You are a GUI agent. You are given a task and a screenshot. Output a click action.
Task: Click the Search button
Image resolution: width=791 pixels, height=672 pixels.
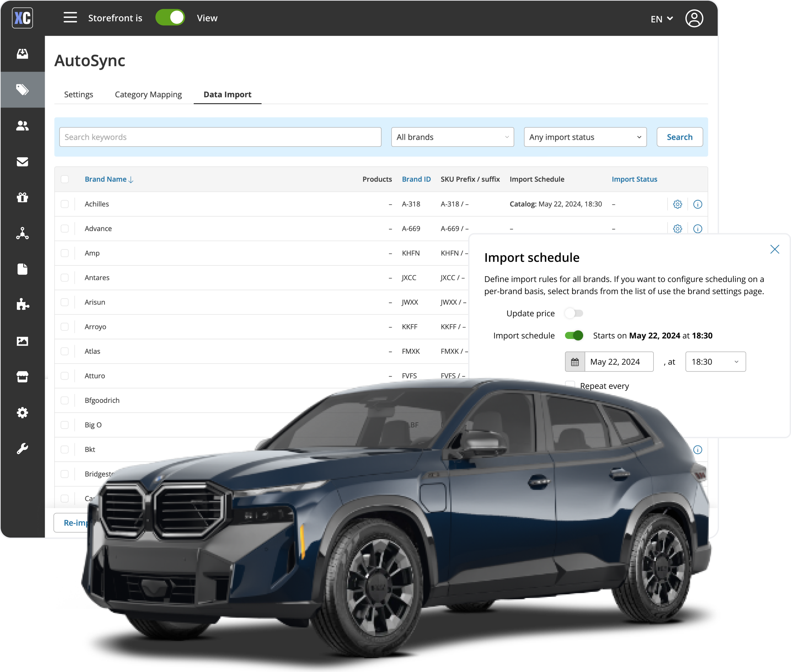pos(679,137)
